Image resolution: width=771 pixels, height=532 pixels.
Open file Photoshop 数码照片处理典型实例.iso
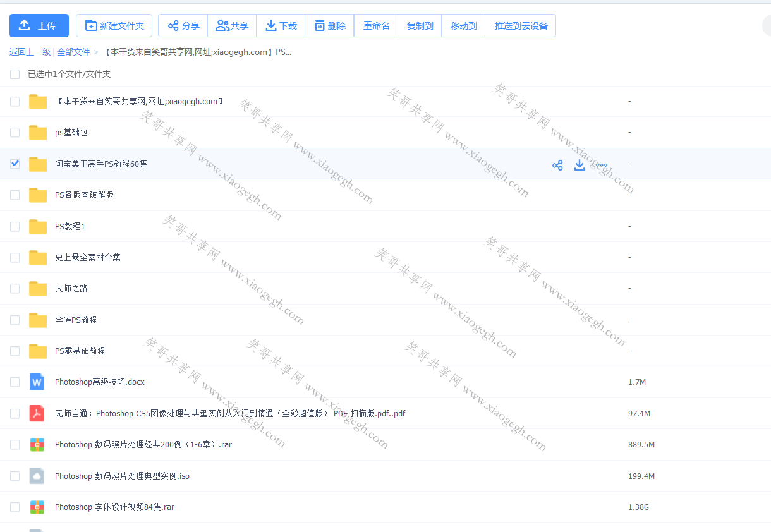pos(122,476)
